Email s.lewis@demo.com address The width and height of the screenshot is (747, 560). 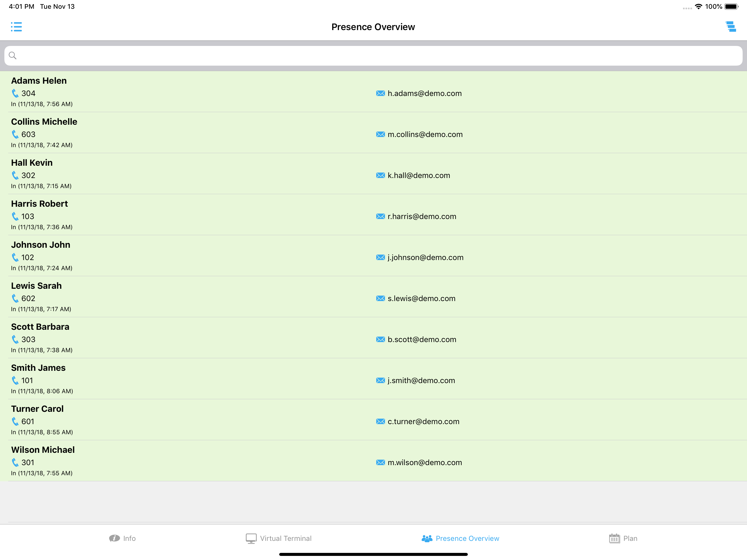(421, 299)
